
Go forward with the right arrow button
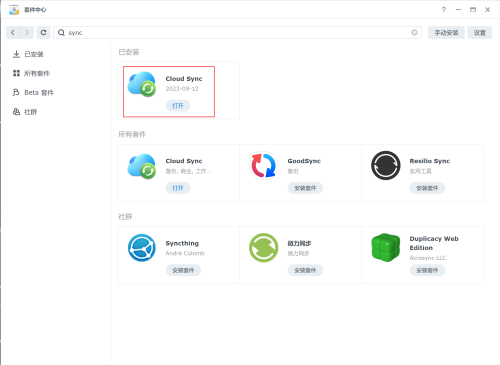(27, 33)
